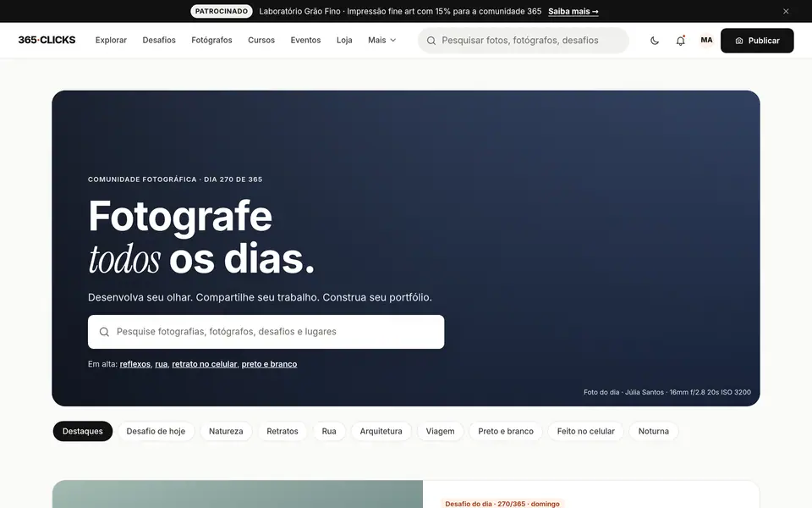Viewport: 812px width, 508px height.
Task: Select the Retratos filter chip
Action: click(x=283, y=431)
